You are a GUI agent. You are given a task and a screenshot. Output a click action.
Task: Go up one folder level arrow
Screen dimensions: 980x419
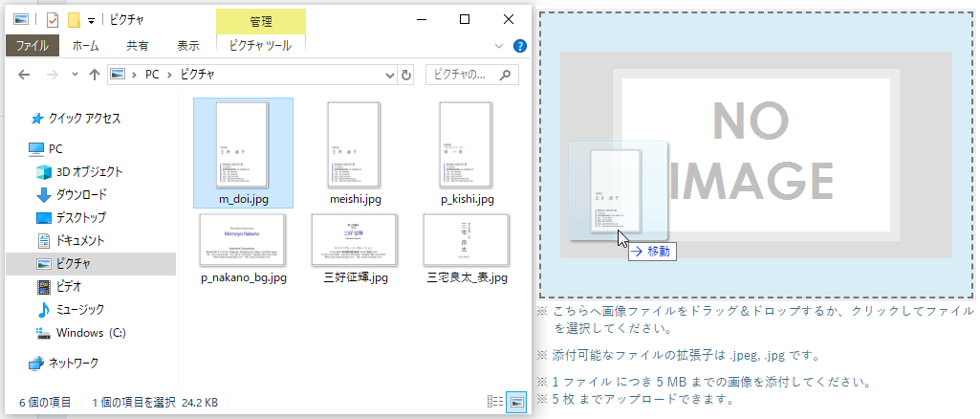click(x=95, y=75)
